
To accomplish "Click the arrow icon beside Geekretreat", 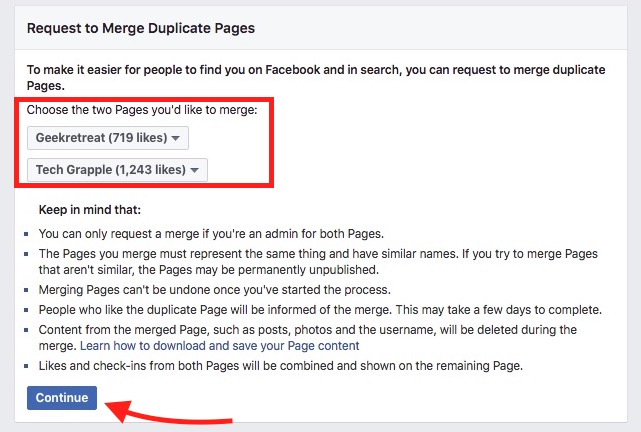I will [x=175, y=138].
